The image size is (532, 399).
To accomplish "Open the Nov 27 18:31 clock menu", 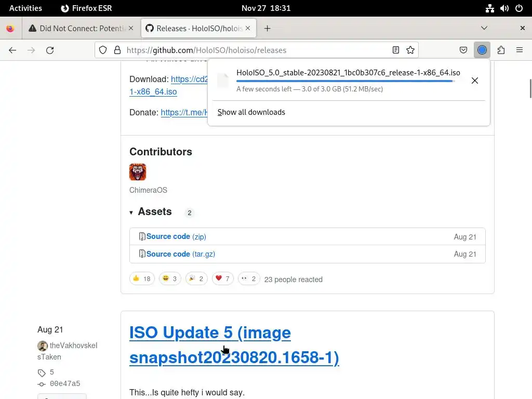I will tap(266, 8).
